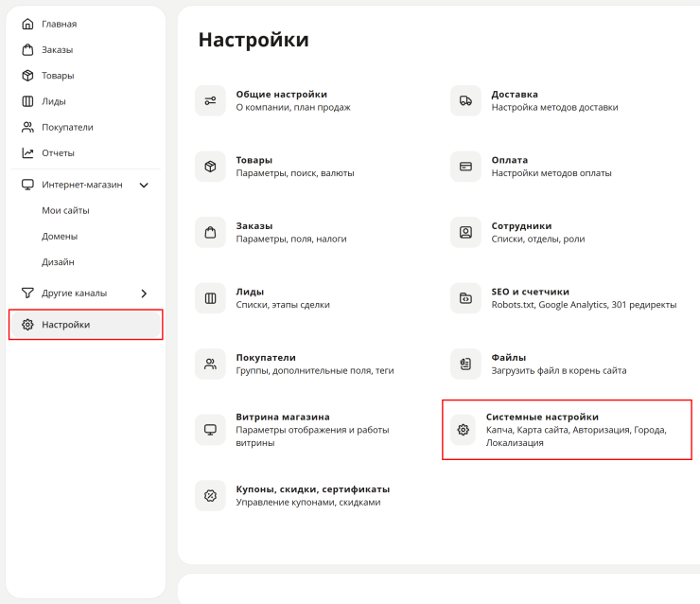Open Системные настройки link
The height and width of the screenshot is (604, 700).
(542, 417)
